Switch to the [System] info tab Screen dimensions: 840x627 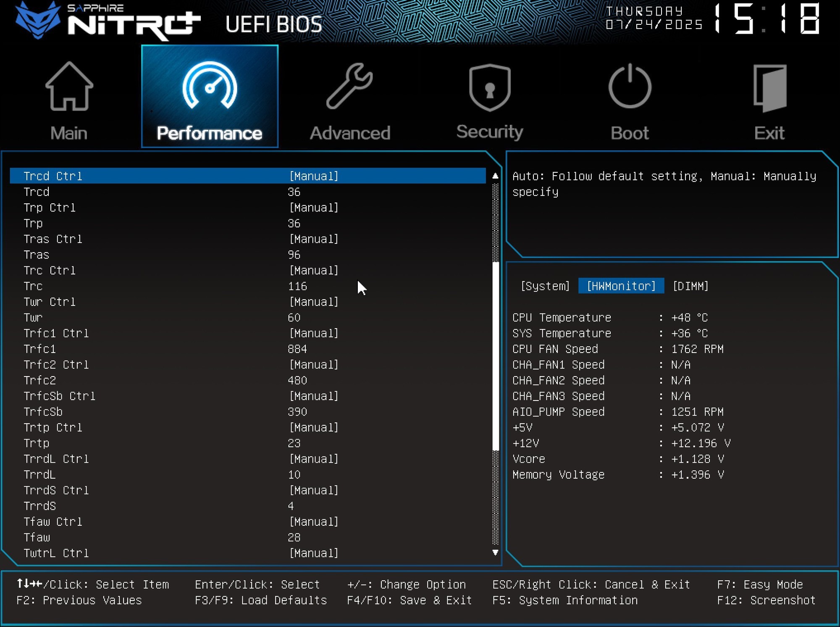point(545,286)
